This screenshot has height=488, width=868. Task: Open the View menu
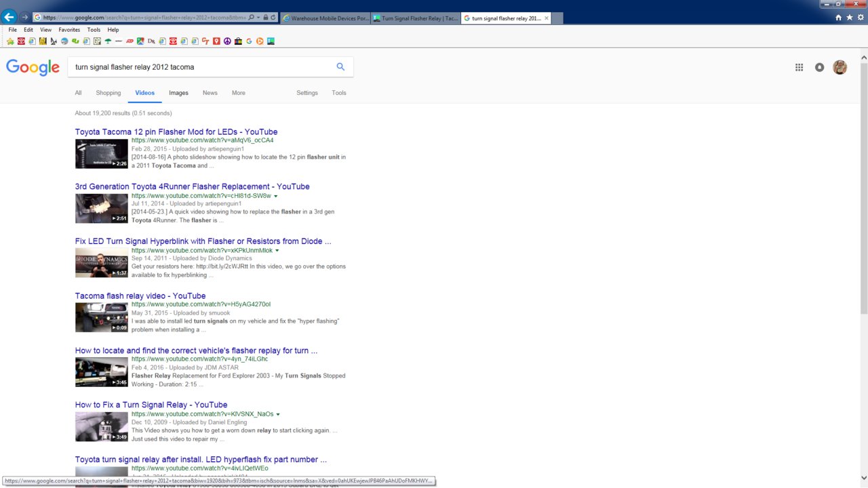(x=45, y=30)
